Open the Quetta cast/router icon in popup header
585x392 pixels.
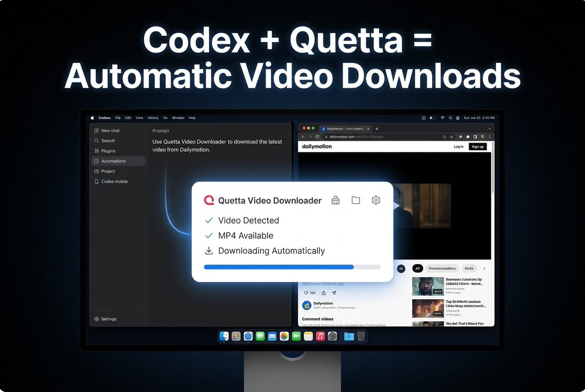(x=335, y=200)
